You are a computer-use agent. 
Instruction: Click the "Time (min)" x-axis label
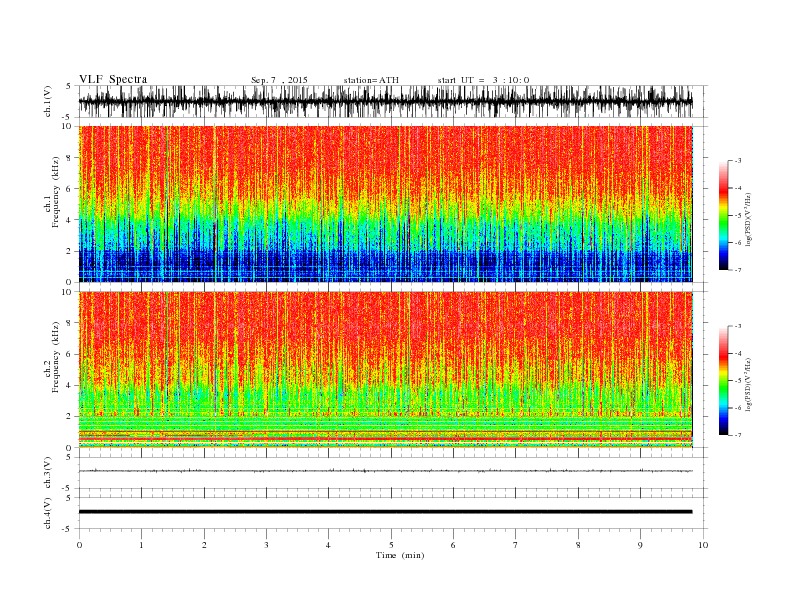(x=400, y=555)
